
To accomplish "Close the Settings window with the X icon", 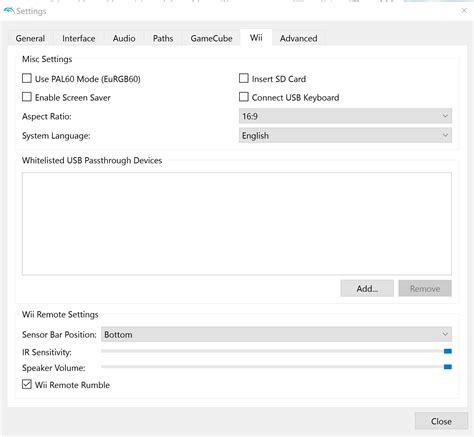I will (464, 11).
